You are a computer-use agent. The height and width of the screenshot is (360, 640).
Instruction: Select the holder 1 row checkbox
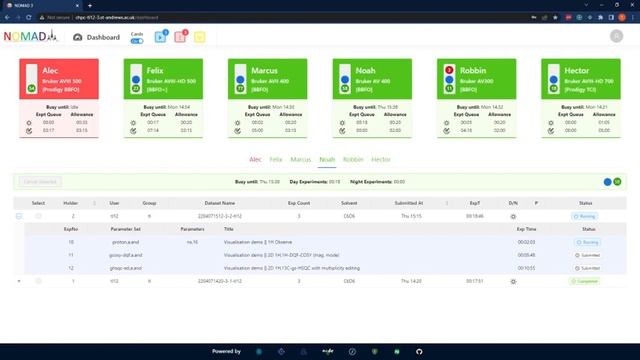pos(38,281)
